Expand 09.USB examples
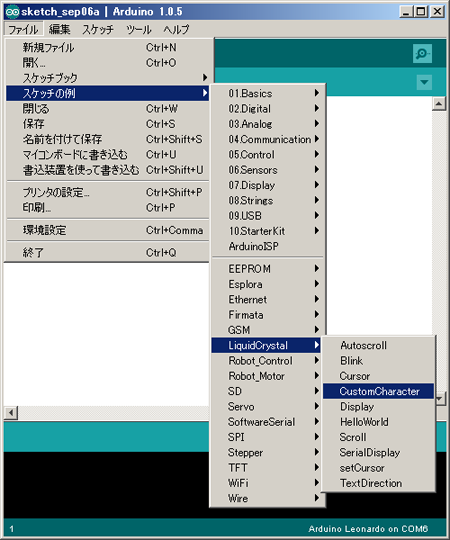This screenshot has height=540, width=450. click(267, 216)
